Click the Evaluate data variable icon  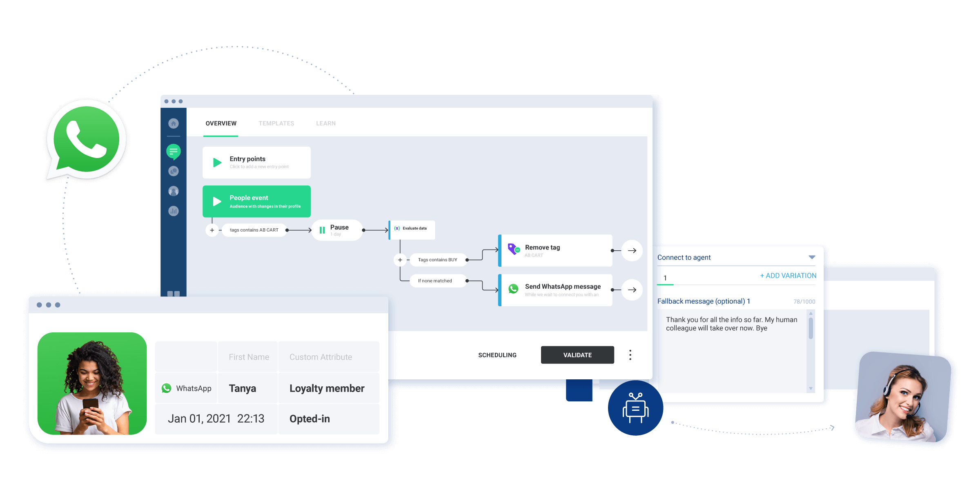click(x=397, y=229)
